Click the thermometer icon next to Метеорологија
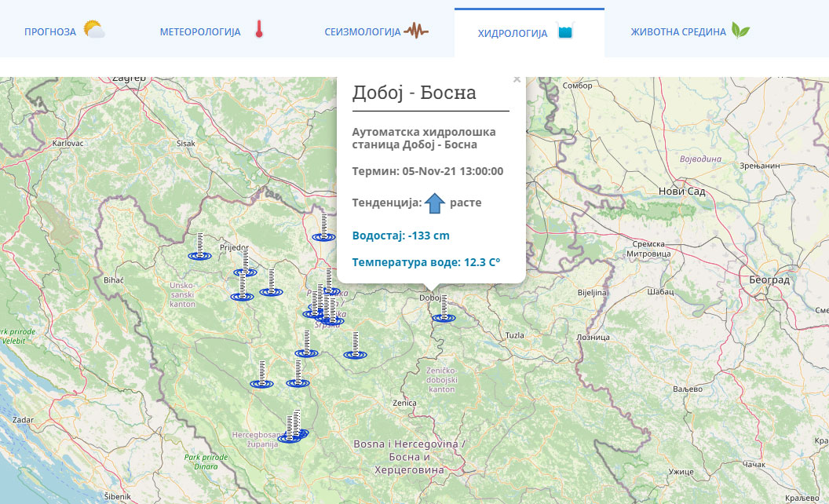Image resolution: width=829 pixels, height=504 pixels. tap(258, 31)
